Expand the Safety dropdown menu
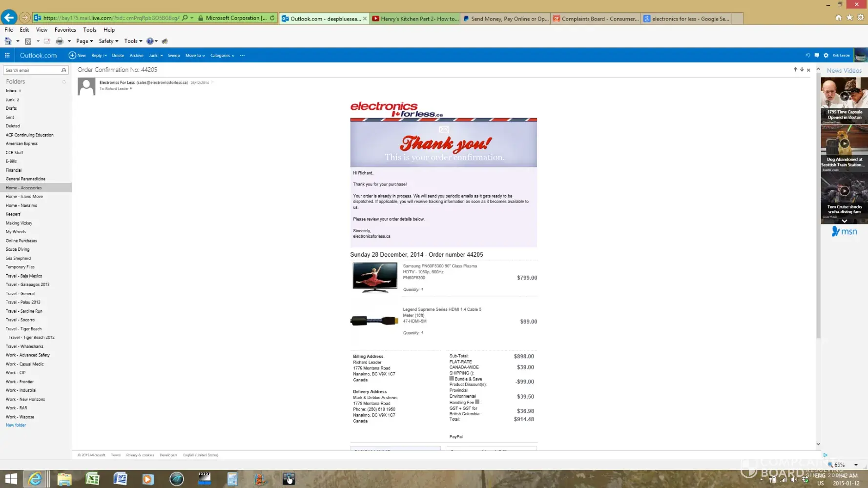The image size is (868, 488). [x=108, y=41]
